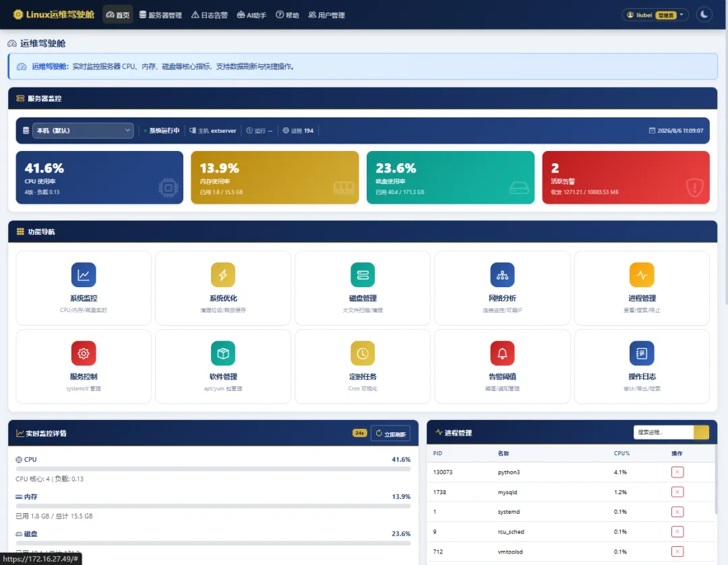Click the 13.9% 内存使用率 card

275,177
